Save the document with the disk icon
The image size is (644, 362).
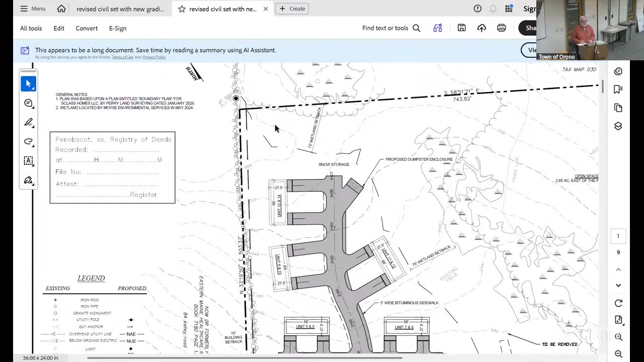point(461,28)
